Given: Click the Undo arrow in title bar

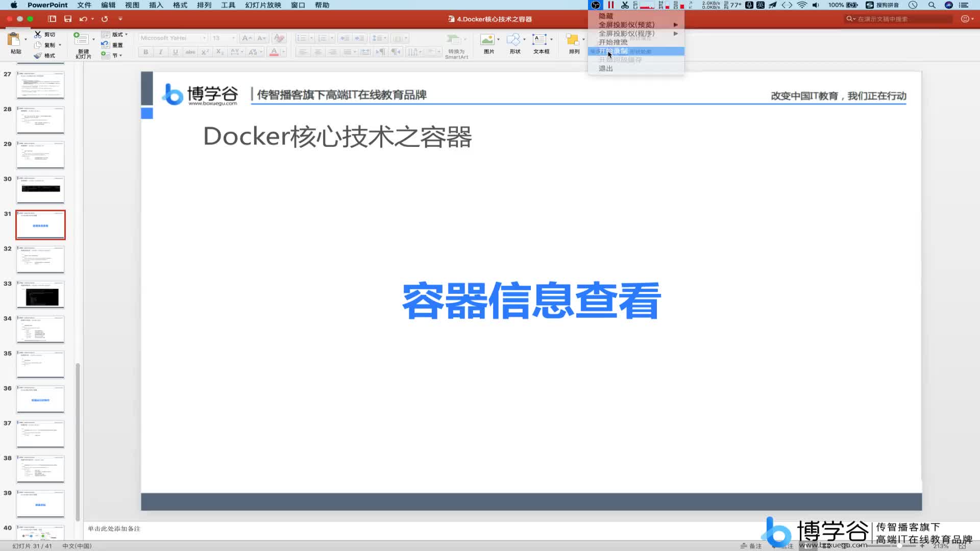Looking at the screenshot, I should (x=83, y=19).
